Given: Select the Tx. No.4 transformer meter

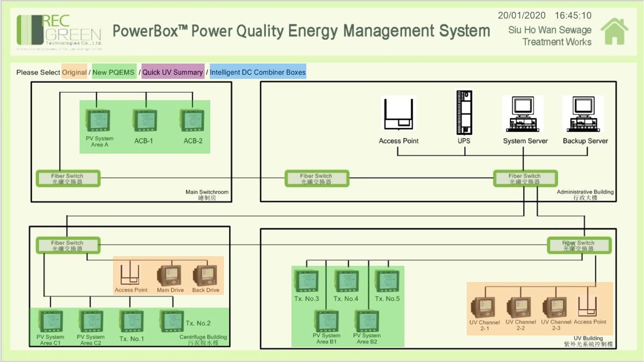Looking at the screenshot, I should point(347,281).
